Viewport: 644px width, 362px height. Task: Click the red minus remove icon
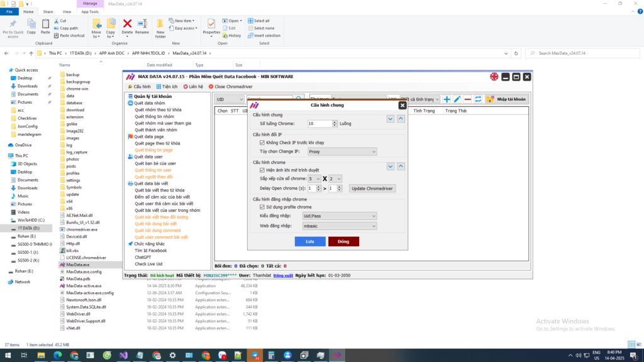tap(467, 99)
